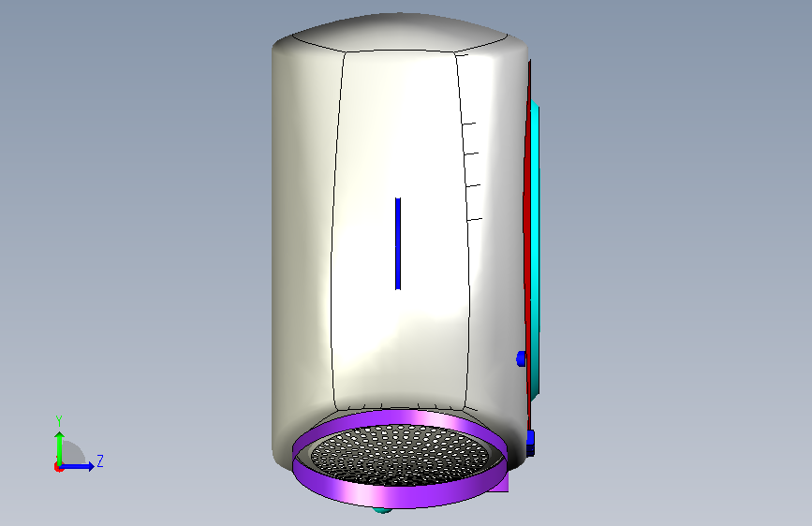
Task: Select the blue vertical slot on the front panel
Action: coord(398,243)
